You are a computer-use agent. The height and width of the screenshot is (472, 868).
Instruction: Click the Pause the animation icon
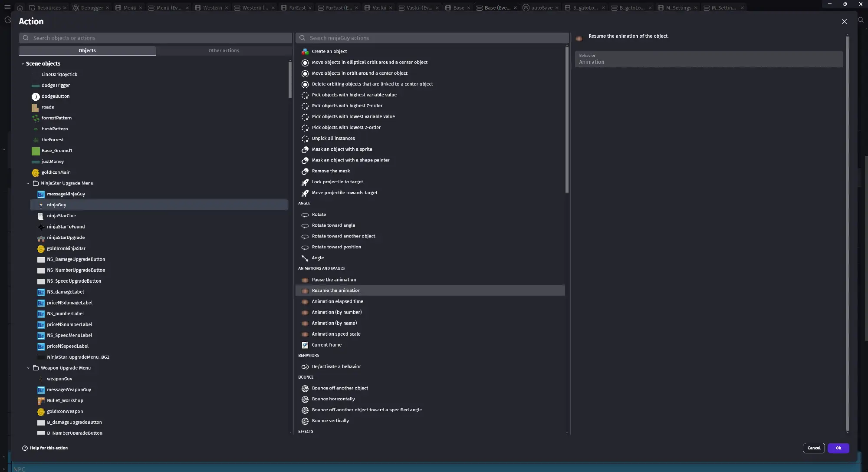click(305, 280)
